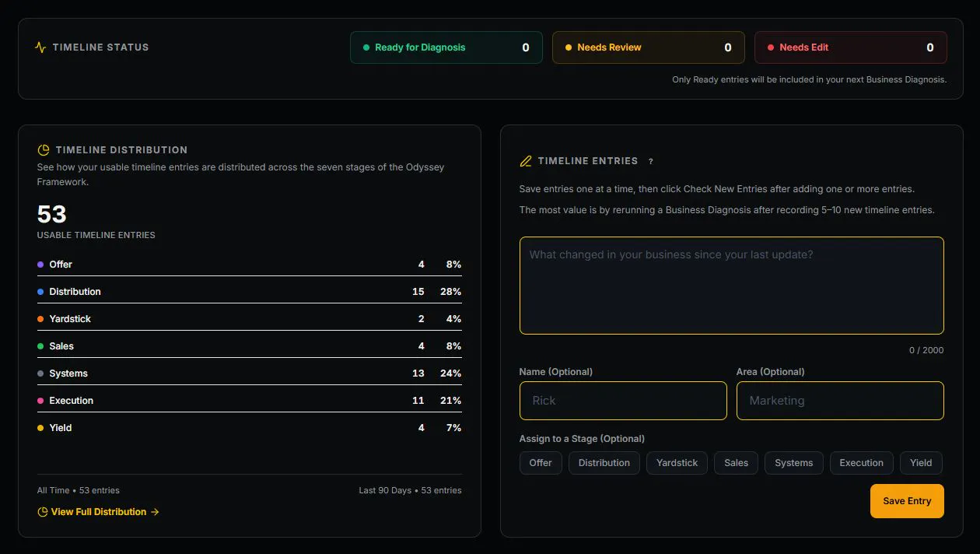Click the 'Usable Timeline Entries' caption
The height and width of the screenshot is (554, 980).
coord(96,235)
